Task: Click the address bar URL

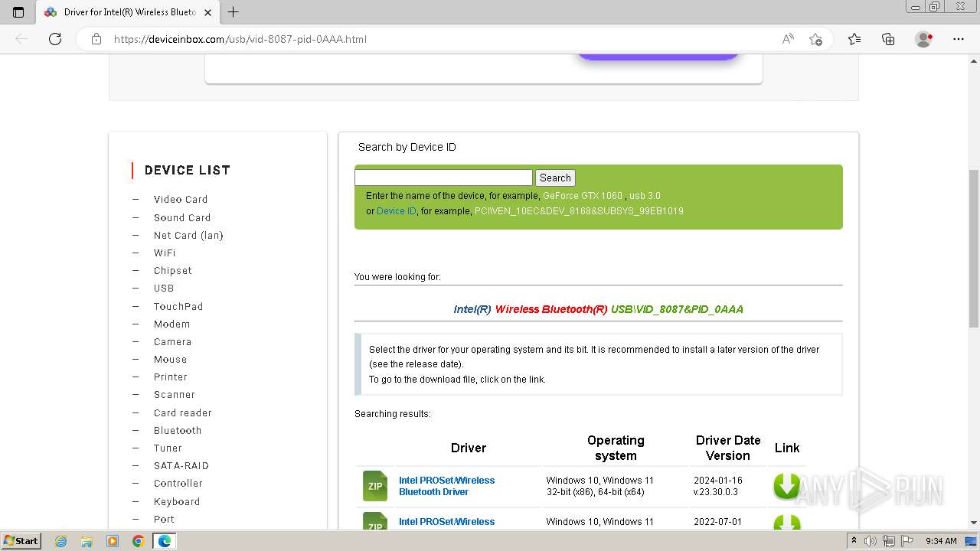Action: (240, 39)
